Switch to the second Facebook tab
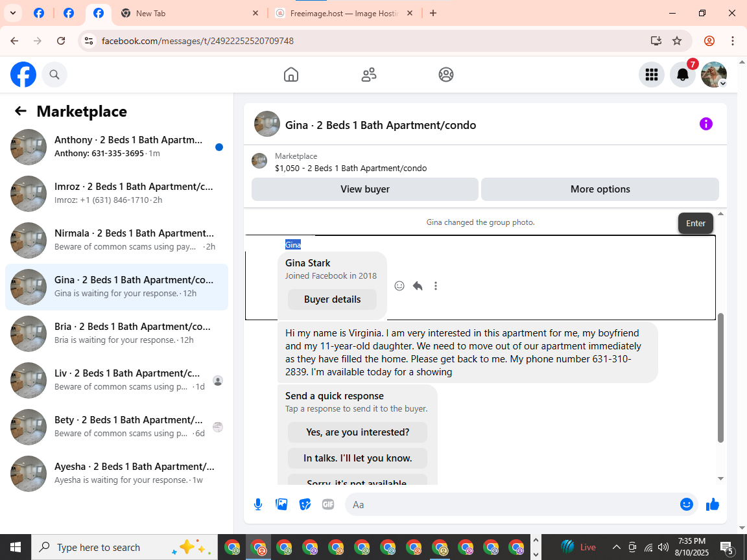Viewport: 747px width, 560px height. [69, 14]
